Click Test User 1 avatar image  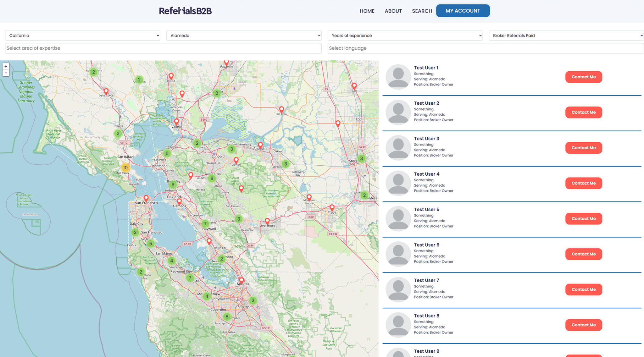pyautogui.click(x=398, y=77)
